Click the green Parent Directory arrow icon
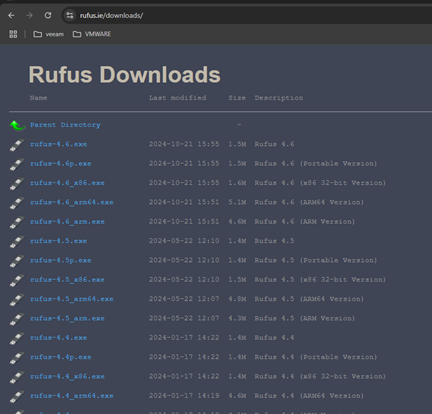The image size is (432, 414). [17, 125]
